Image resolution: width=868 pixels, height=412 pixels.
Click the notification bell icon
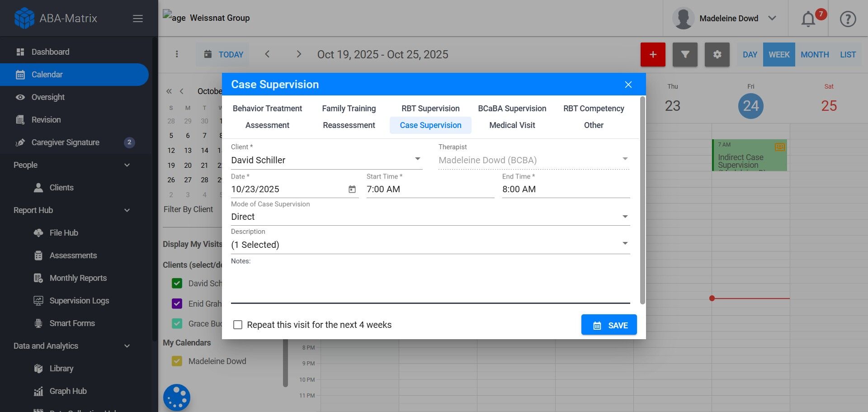[808, 19]
